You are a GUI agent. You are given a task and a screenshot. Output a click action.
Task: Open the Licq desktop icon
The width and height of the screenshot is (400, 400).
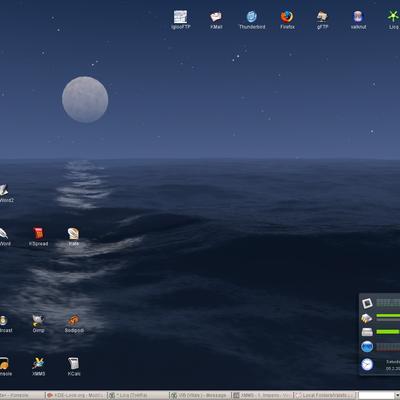(393, 20)
